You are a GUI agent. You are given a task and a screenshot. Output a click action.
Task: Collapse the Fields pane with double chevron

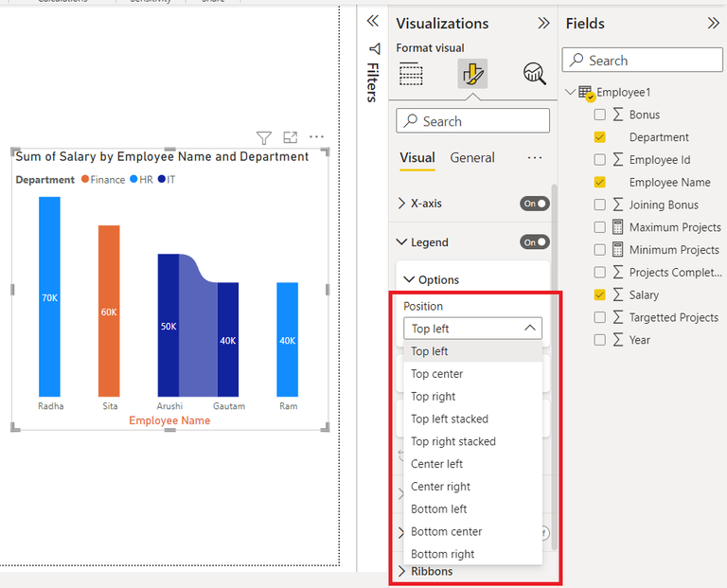pos(714,23)
